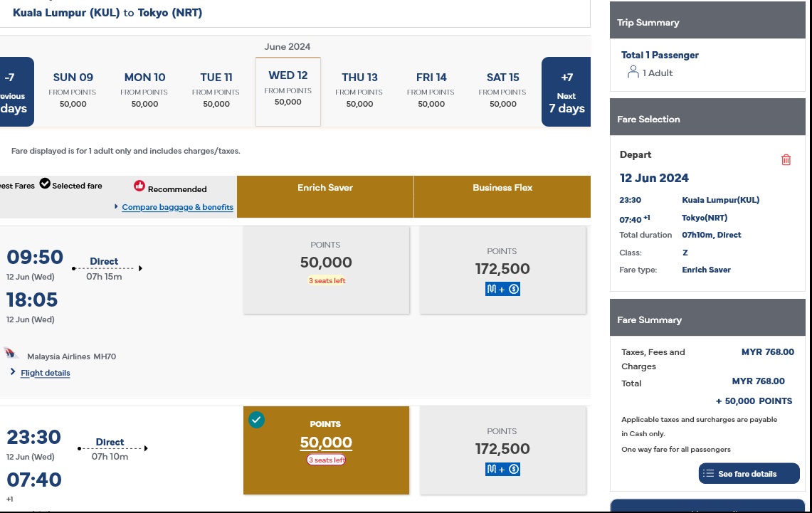Delete the selected departing flight with trash icon

tap(786, 160)
